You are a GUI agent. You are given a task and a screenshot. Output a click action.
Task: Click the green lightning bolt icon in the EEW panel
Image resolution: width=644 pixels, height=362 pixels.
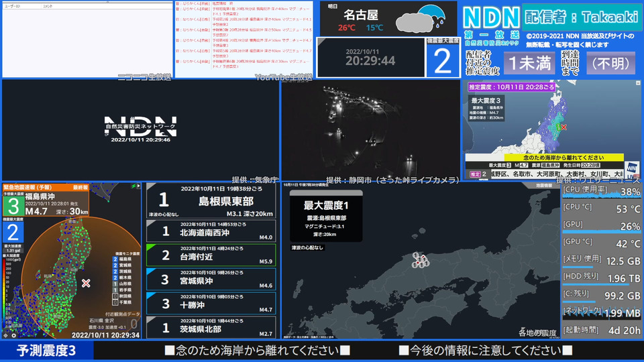coord(133,186)
